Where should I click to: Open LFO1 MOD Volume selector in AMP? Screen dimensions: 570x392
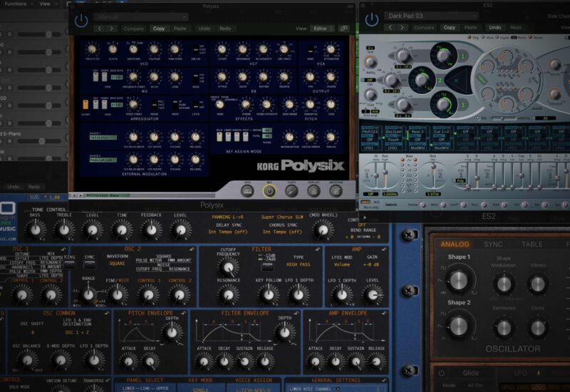tap(342, 264)
